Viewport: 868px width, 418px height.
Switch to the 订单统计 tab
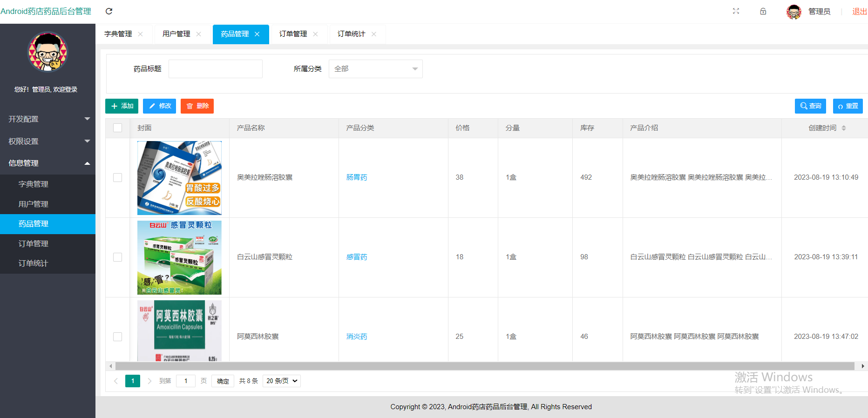[x=352, y=34]
